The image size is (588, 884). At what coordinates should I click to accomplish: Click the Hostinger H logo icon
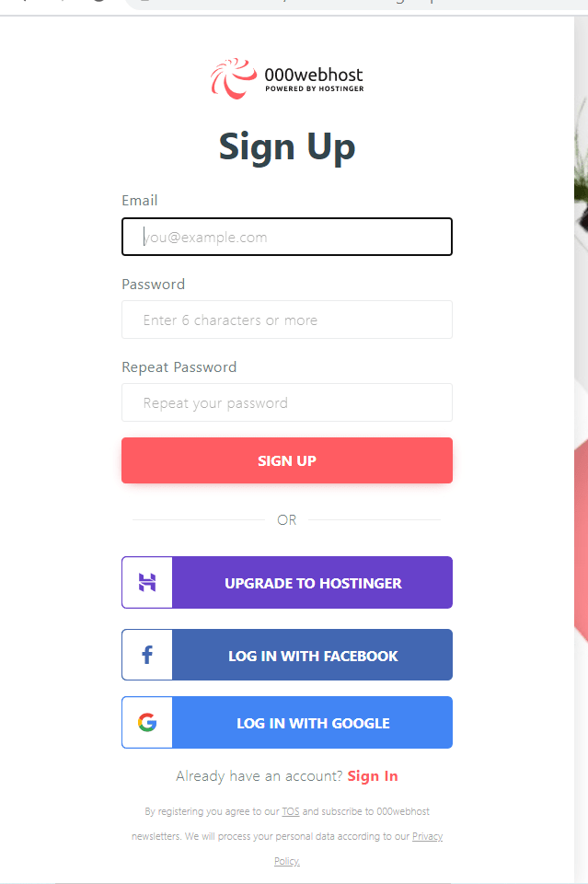147,582
